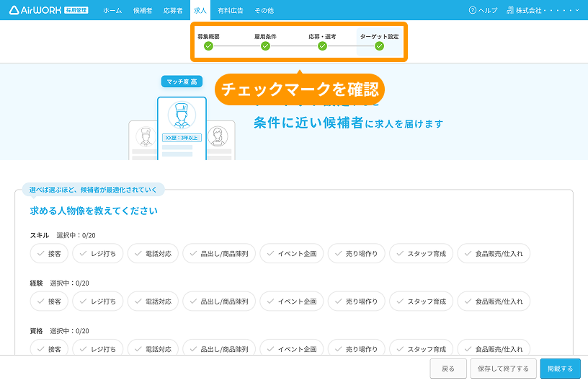Select 電話対応 chip under 経験

153,301
